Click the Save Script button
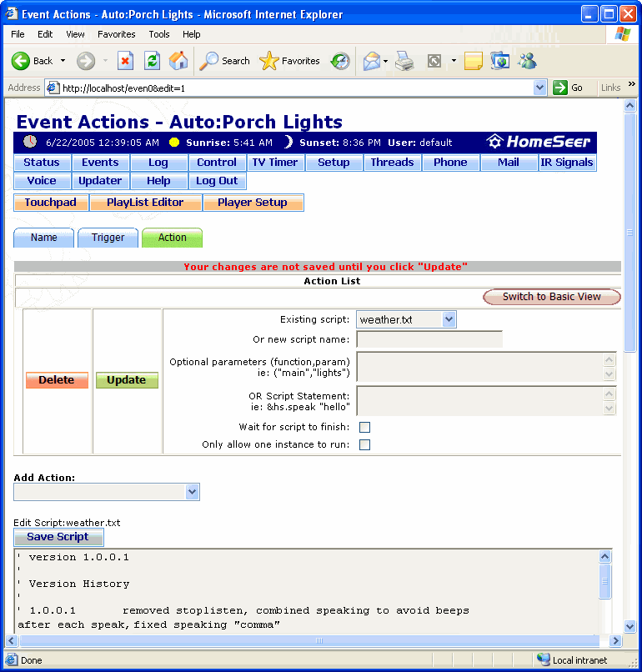The width and height of the screenshot is (642, 672). point(58,537)
